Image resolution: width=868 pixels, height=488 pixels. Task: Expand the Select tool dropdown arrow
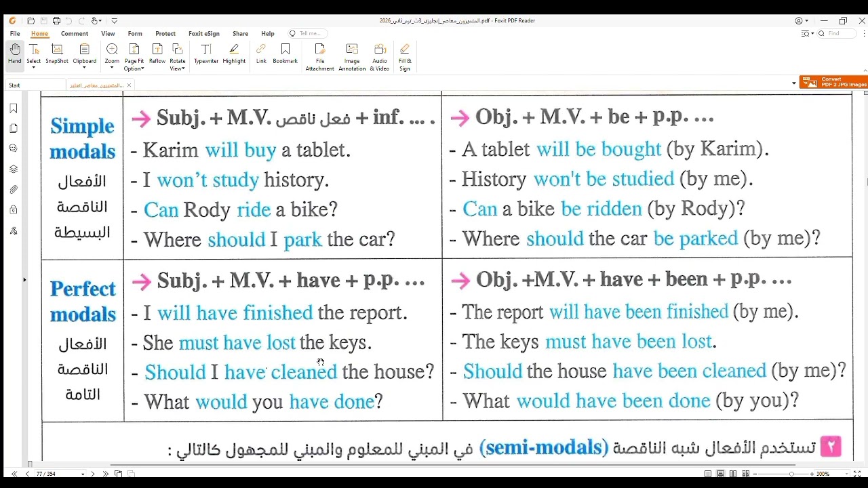33,68
